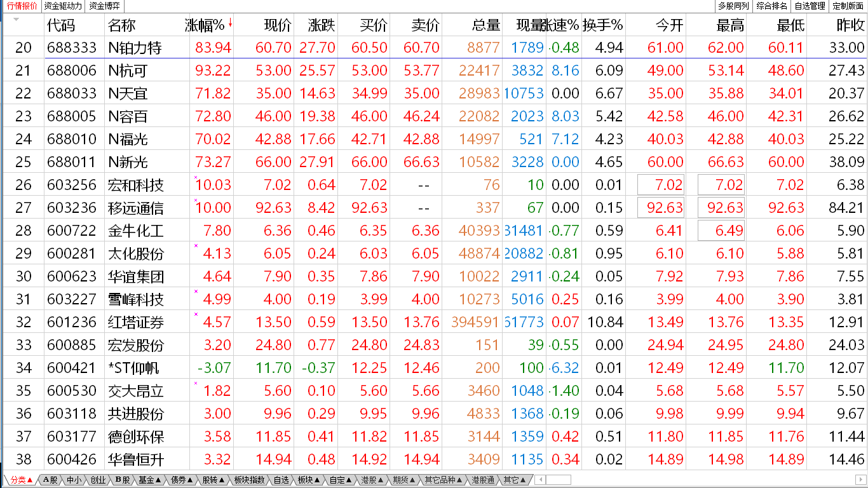Switch to the 资金驱动力 tab
The image size is (868, 488).
point(63,6)
